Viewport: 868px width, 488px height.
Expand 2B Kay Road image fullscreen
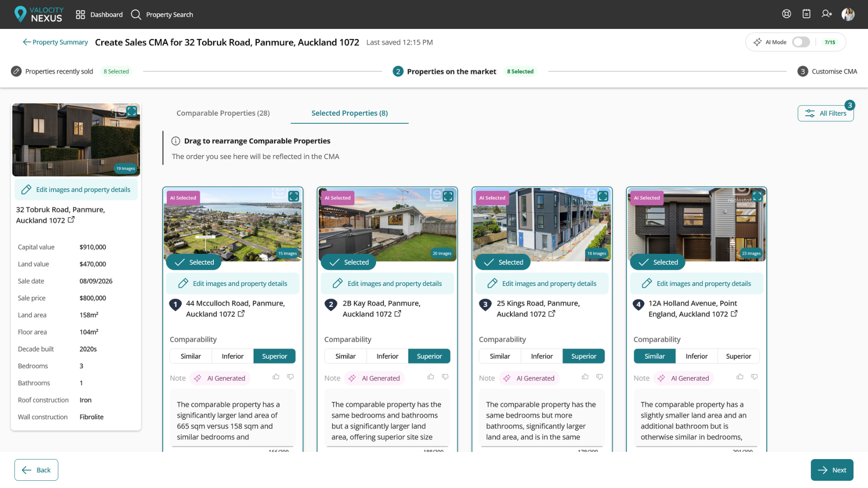click(448, 196)
